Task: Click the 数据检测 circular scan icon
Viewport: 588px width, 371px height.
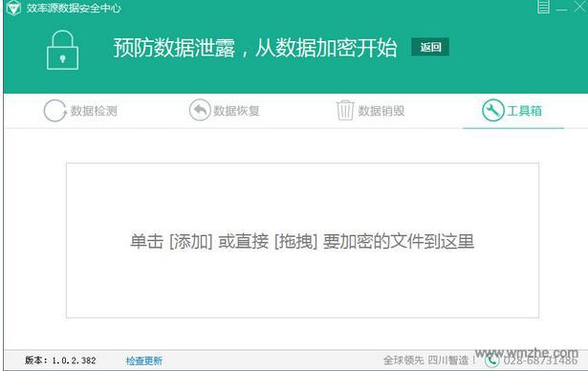Action: pyautogui.click(x=54, y=111)
